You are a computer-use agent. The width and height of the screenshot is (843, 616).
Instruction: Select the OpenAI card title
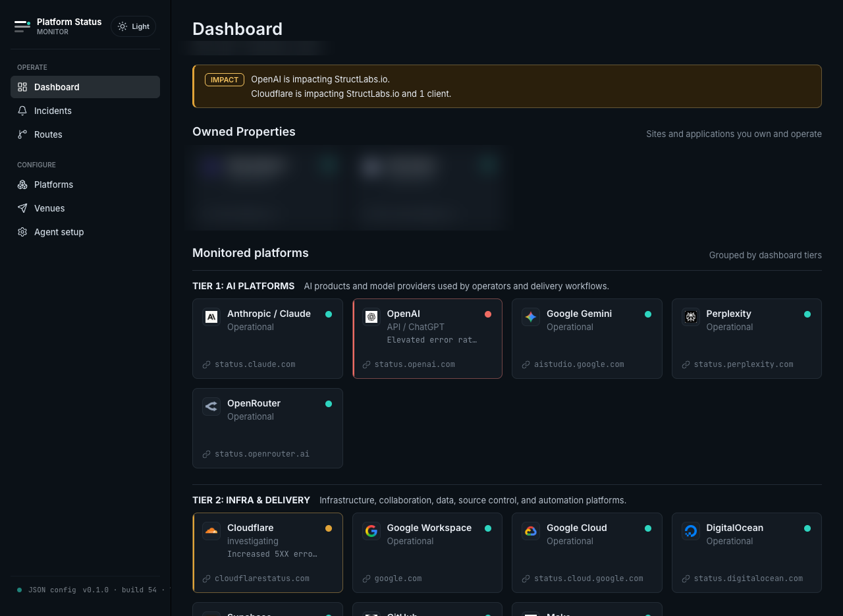(x=404, y=314)
